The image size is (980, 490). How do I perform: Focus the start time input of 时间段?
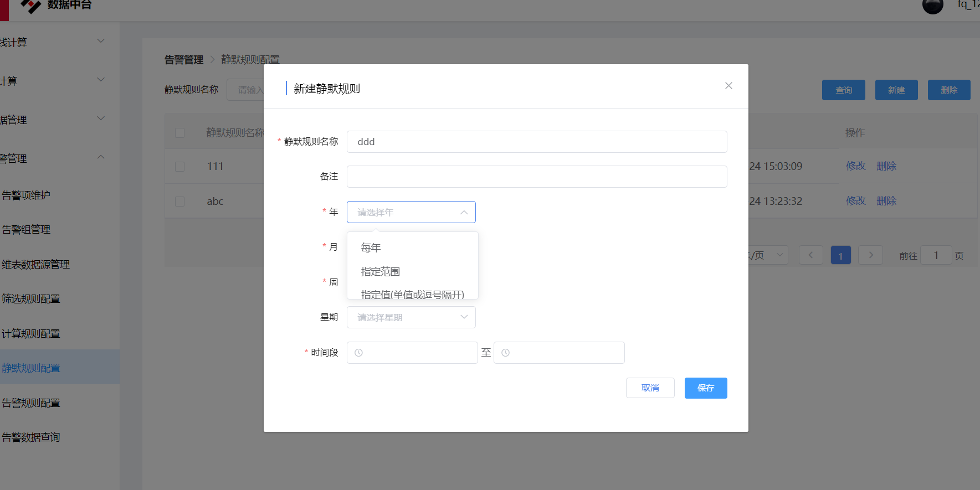coord(412,353)
